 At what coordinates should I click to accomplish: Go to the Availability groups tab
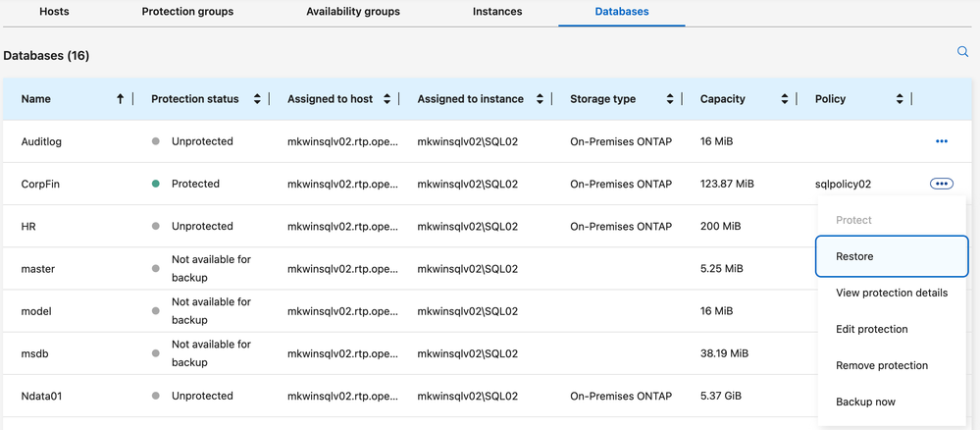(353, 12)
